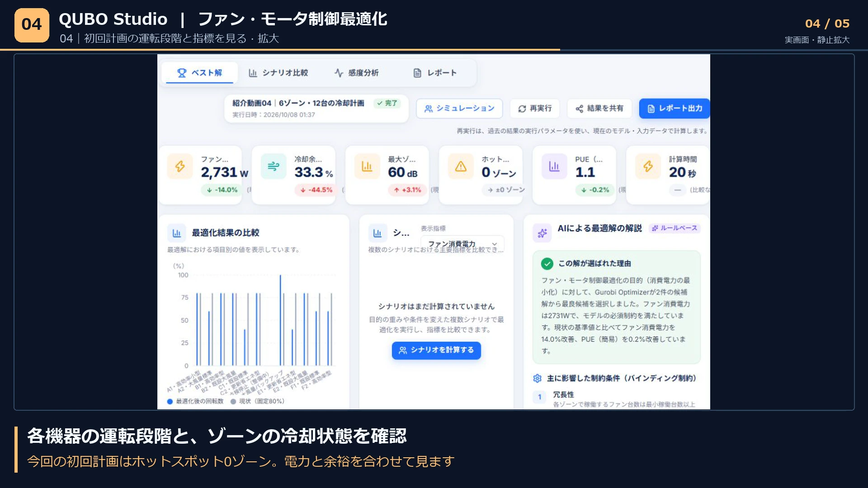The width and height of the screenshot is (868, 488).
Task: Click the シナリオを計算する button
Action: pos(436,350)
